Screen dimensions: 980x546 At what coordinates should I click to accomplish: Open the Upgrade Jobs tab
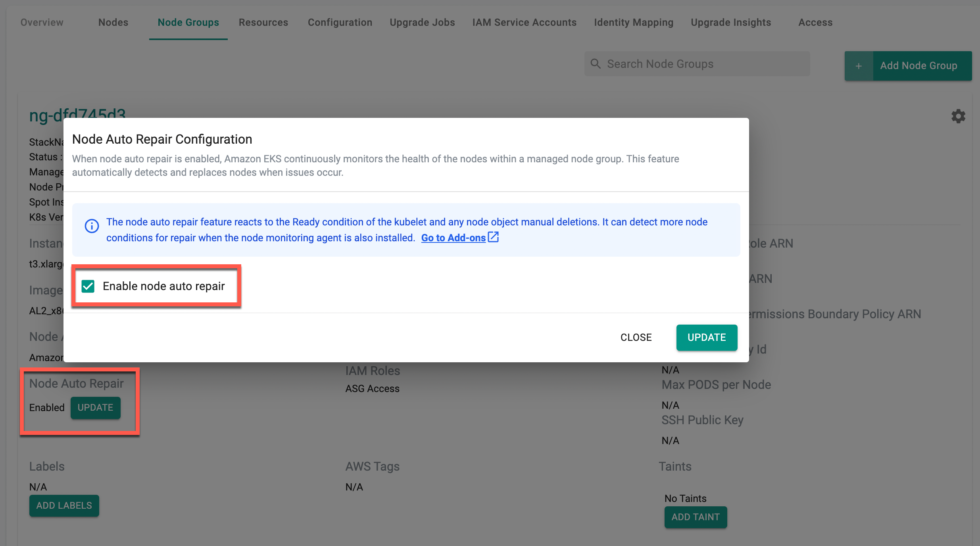click(422, 22)
